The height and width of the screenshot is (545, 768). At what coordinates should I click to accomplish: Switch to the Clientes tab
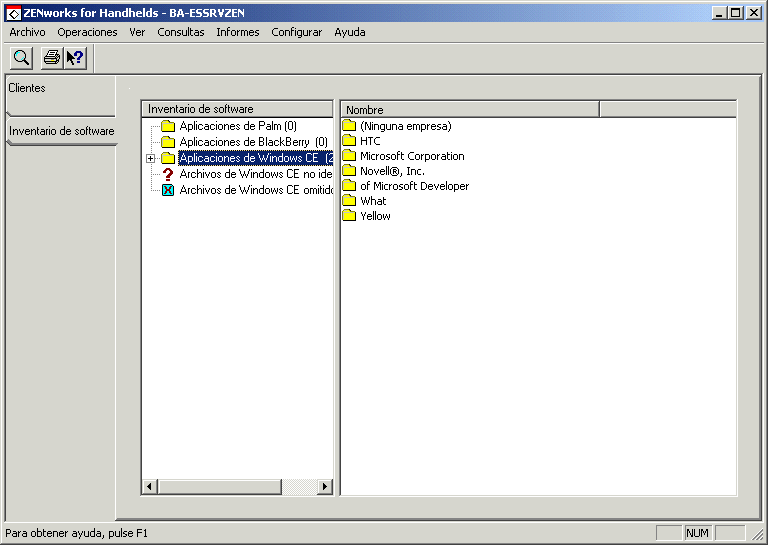click(x=61, y=95)
